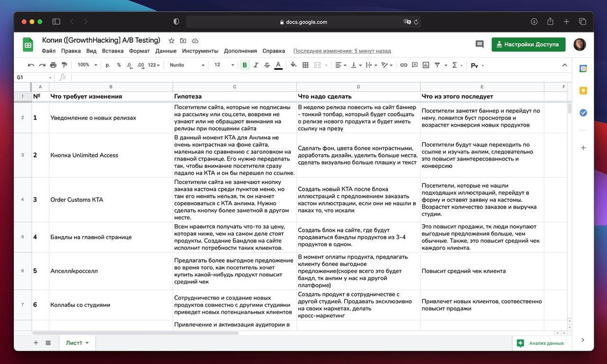
Task: Open the Вставка menu
Action: point(112,51)
